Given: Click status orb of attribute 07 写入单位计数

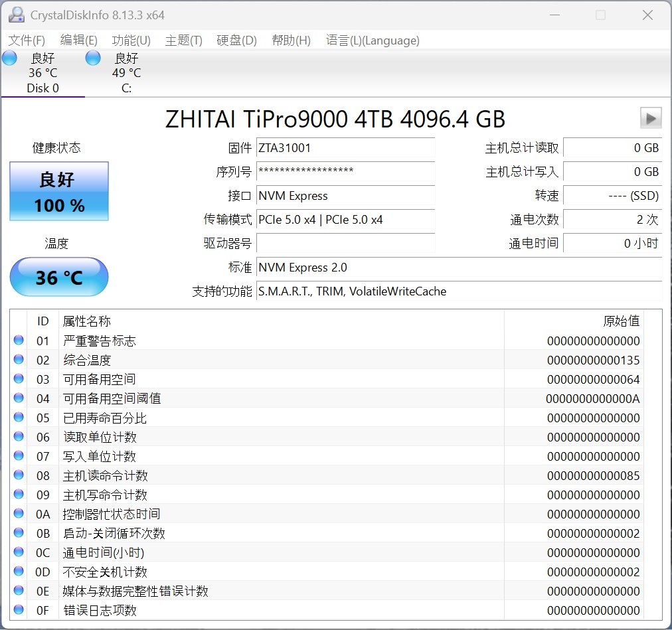Looking at the screenshot, I should coord(19,455).
